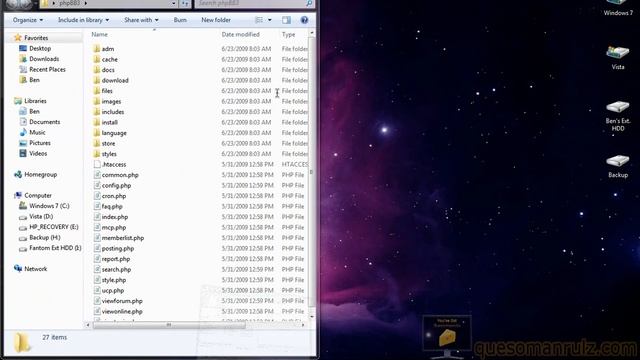This screenshot has width=640, height=360.
Task: Open the Pictures library
Action: click(40, 143)
